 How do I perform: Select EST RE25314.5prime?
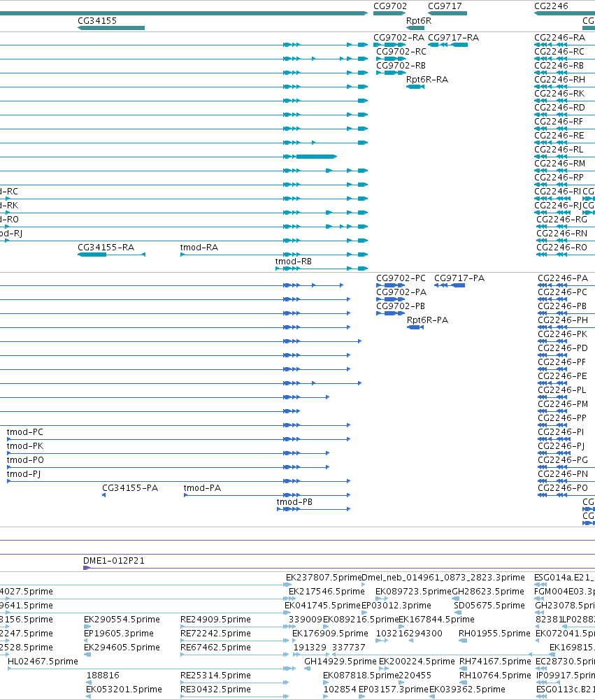[x=215, y=676]
